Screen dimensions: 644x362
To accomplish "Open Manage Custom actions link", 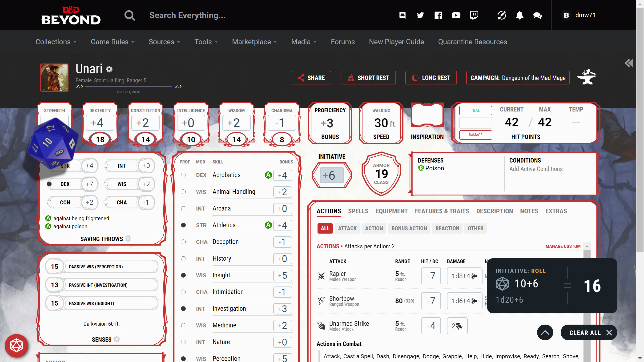I will [x=563, y=246].
